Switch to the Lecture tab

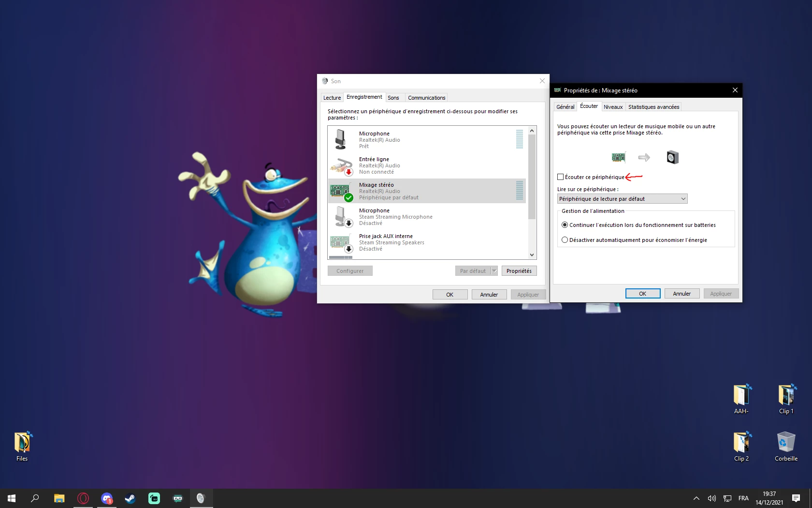[332, 98]
